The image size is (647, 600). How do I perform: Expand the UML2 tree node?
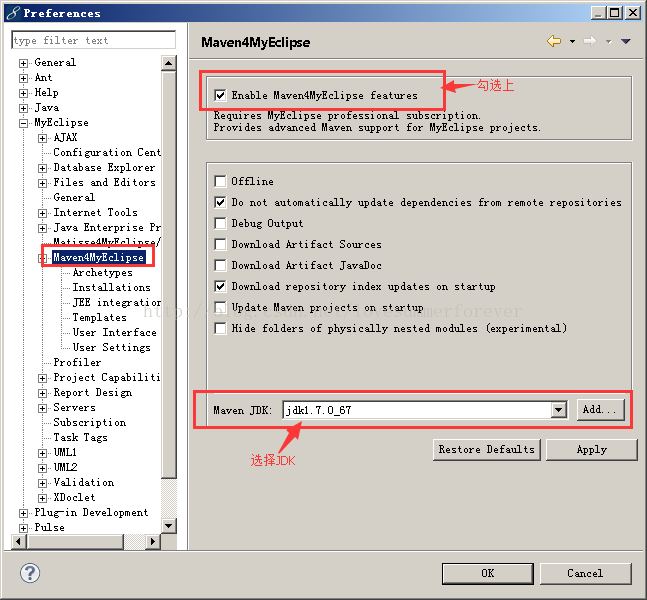coord(43,468)
